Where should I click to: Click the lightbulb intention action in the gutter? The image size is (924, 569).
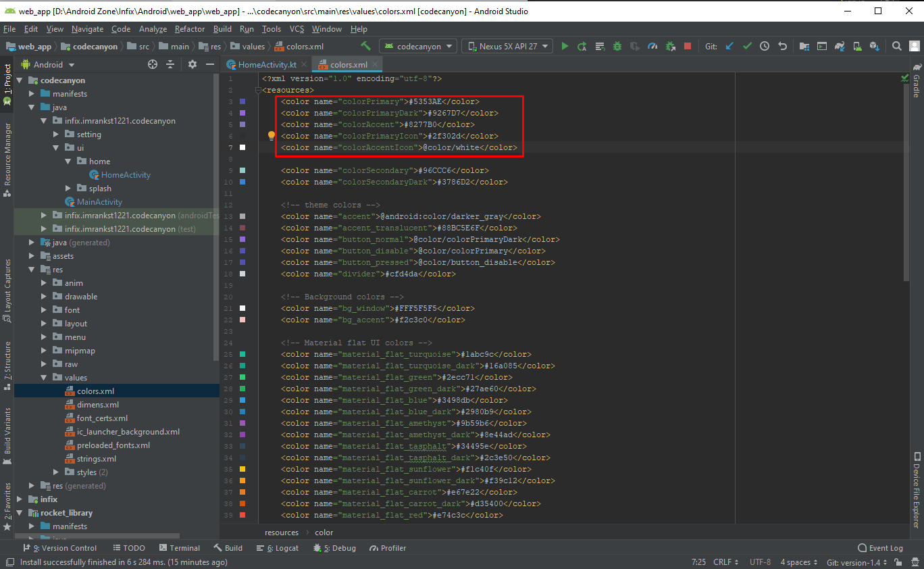point(271,135)
